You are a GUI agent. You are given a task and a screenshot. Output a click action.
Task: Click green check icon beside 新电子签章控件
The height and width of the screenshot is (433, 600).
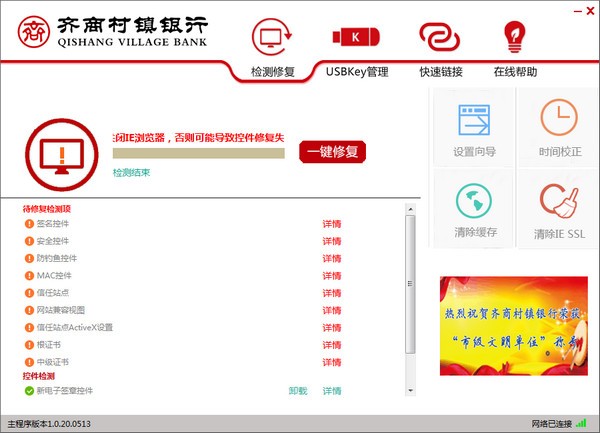[x=29, y=391]
